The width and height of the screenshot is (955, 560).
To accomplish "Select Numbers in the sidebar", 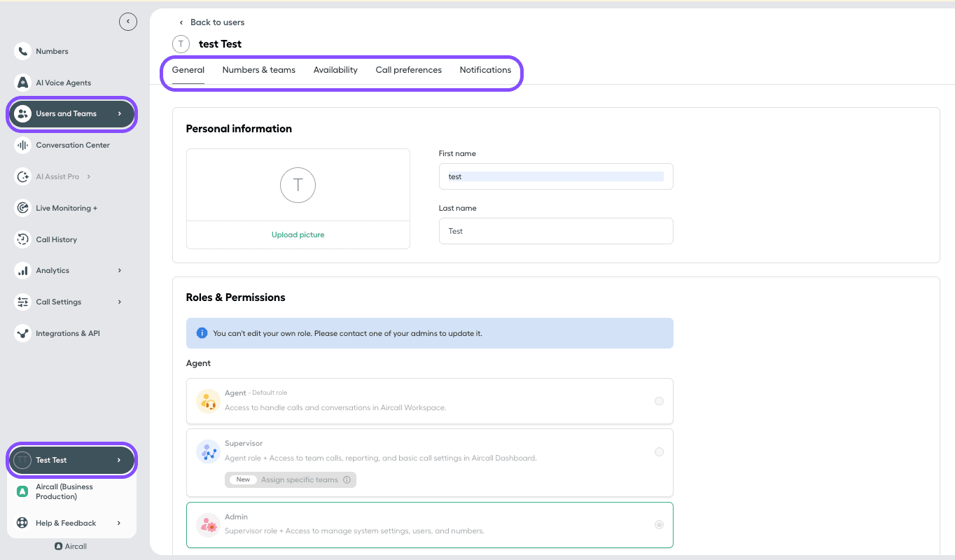I will [53, 50].
